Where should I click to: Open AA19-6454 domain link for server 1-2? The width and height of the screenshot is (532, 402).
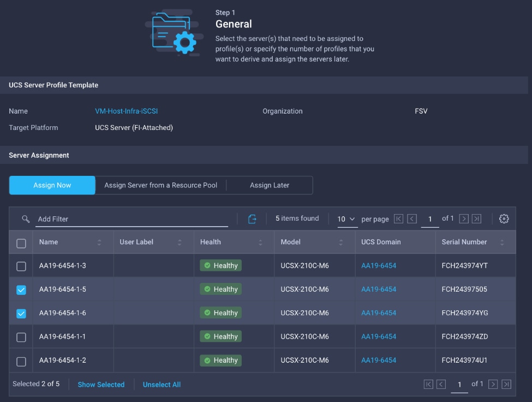point(379,360)
